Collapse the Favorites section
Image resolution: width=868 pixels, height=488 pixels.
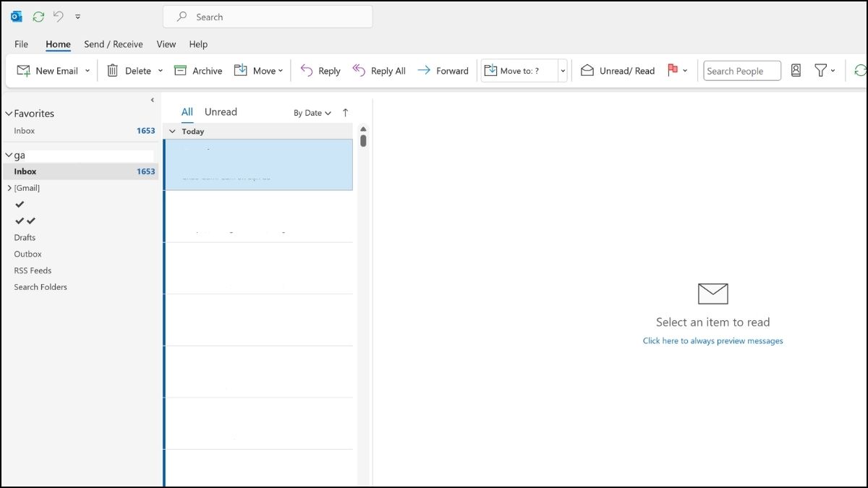pos(9,114)
